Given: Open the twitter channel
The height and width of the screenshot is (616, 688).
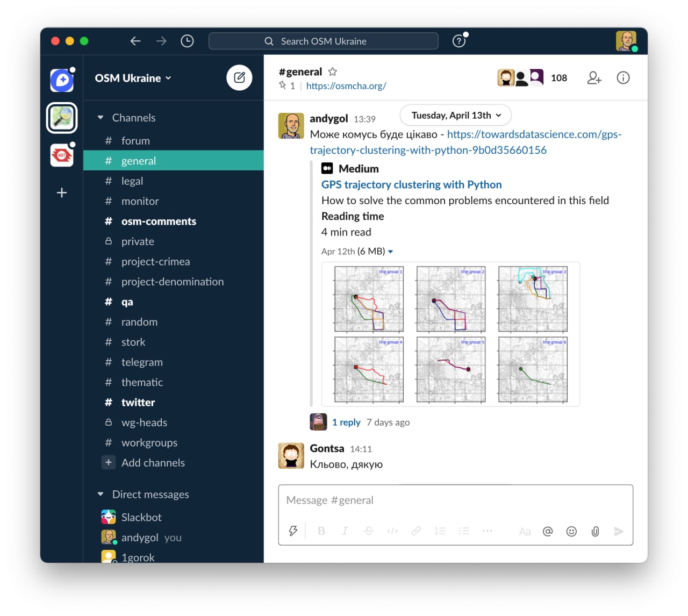Looking at the screenshot, I should click(174, 403).
